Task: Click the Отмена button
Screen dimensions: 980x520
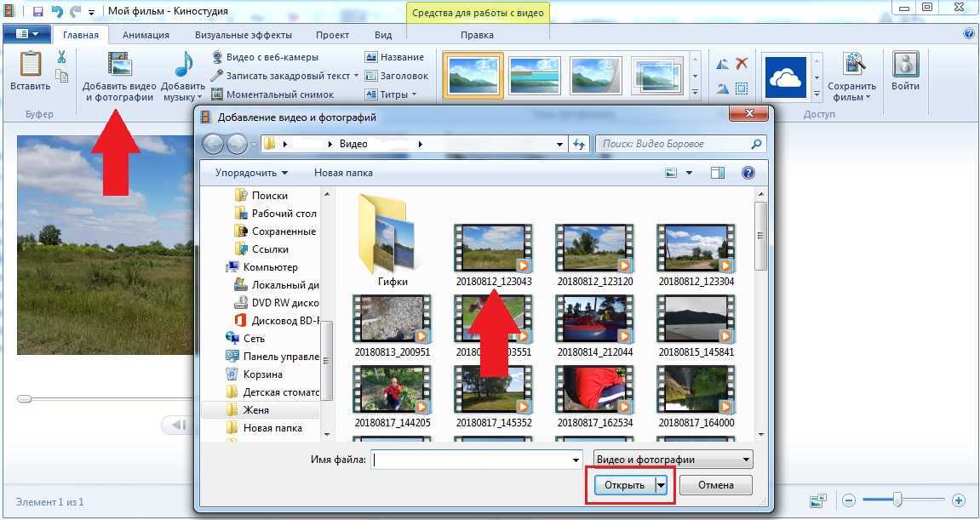Action: pyautogui.click(x=715, y=485)
